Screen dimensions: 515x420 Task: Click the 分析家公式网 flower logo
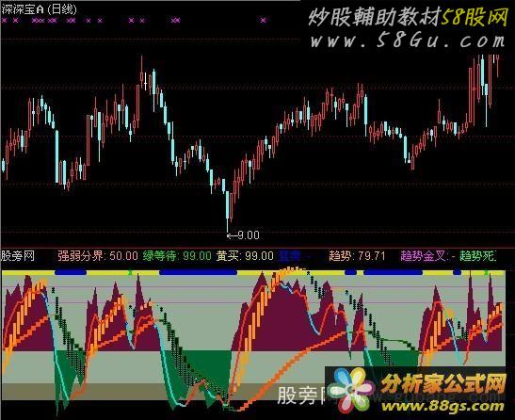(351, 391)
